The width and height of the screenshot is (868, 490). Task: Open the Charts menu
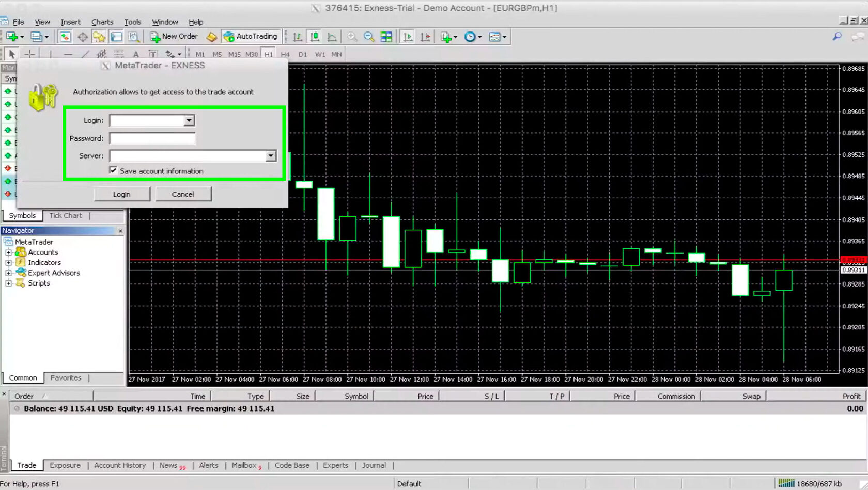coord(102,22)
